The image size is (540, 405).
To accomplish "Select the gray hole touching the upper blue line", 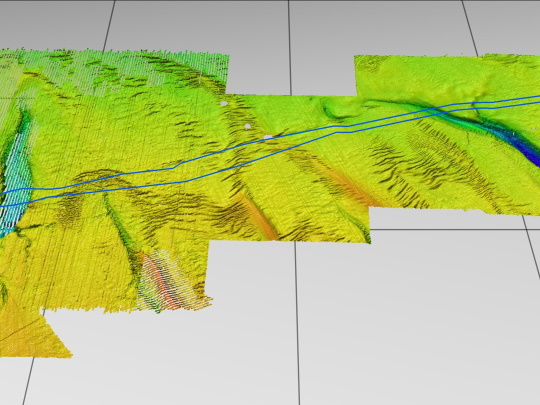I will point(268,137).
